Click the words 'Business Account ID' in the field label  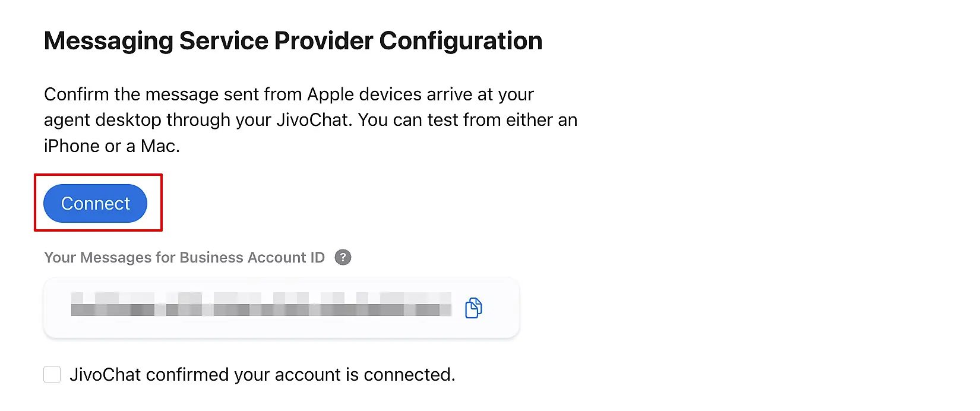(x=252, y=257)
